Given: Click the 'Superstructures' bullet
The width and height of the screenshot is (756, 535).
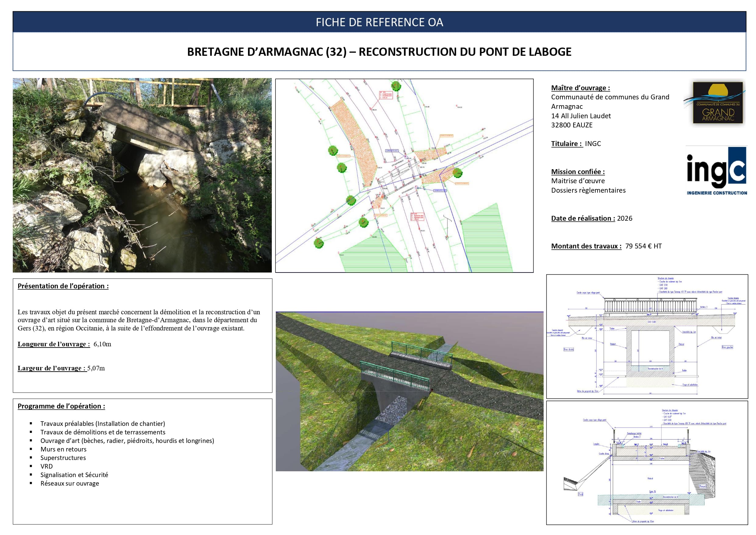Looking at the screenshot, I should 63,458.
